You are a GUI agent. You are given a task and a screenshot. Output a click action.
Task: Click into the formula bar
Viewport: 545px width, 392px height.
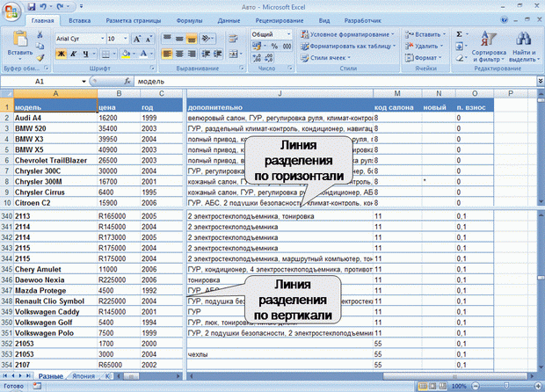point(336,82)
